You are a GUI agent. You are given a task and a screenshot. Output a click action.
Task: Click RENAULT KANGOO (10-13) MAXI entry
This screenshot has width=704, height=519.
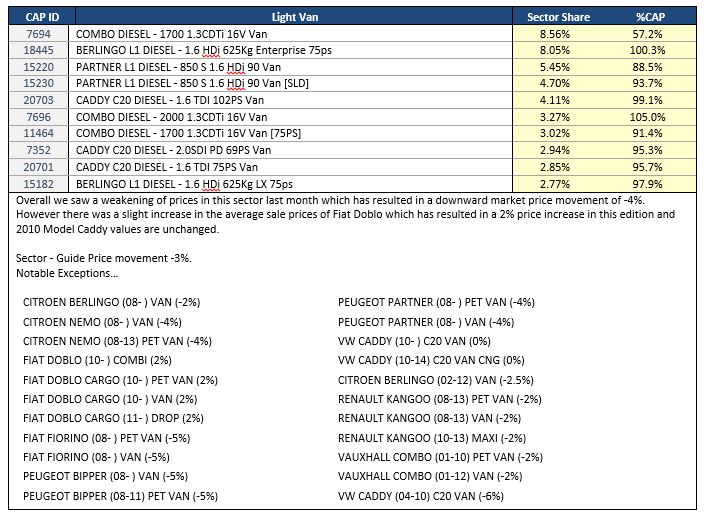pyautogui.click(x=432, y=438)
